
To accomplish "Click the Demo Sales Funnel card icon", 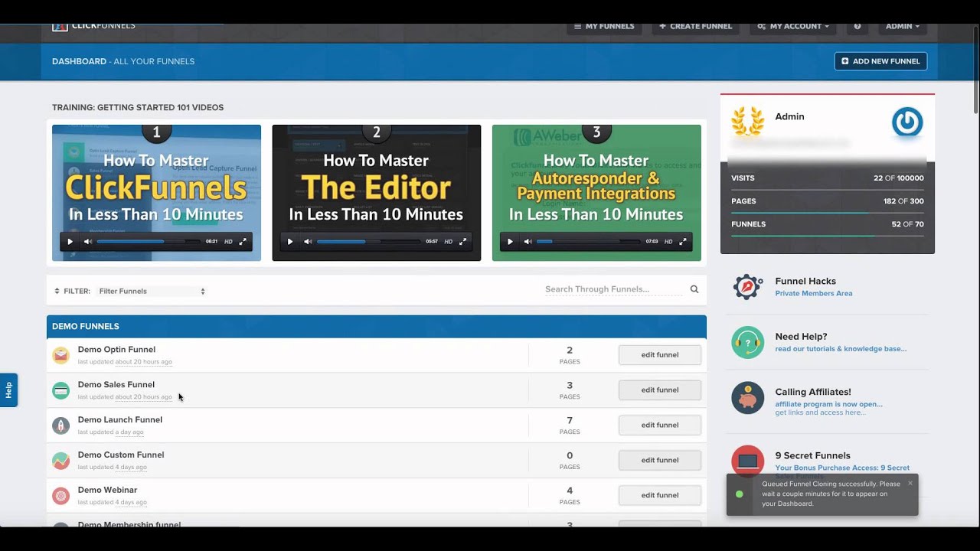I will pyautogui.click(x=60, y=390).
